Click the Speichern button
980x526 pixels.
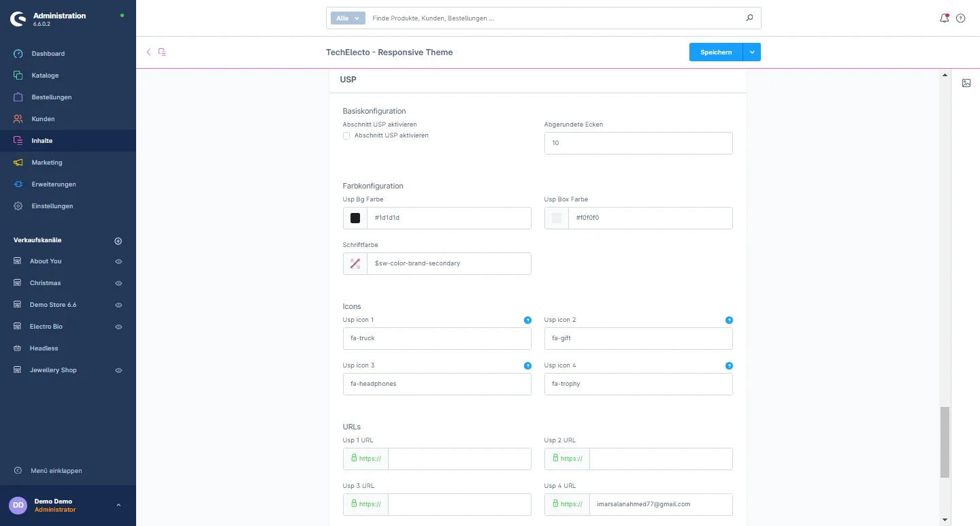716,52
